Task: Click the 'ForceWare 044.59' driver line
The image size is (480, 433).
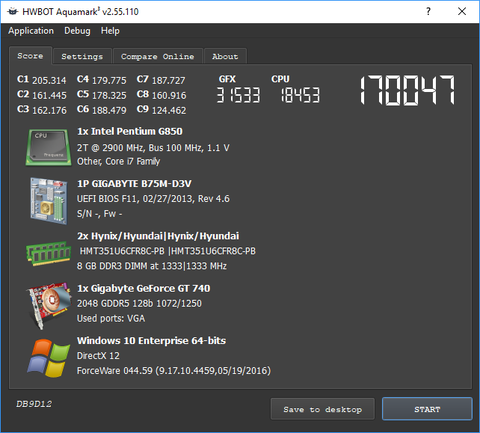Action: [x=174, y=371]
